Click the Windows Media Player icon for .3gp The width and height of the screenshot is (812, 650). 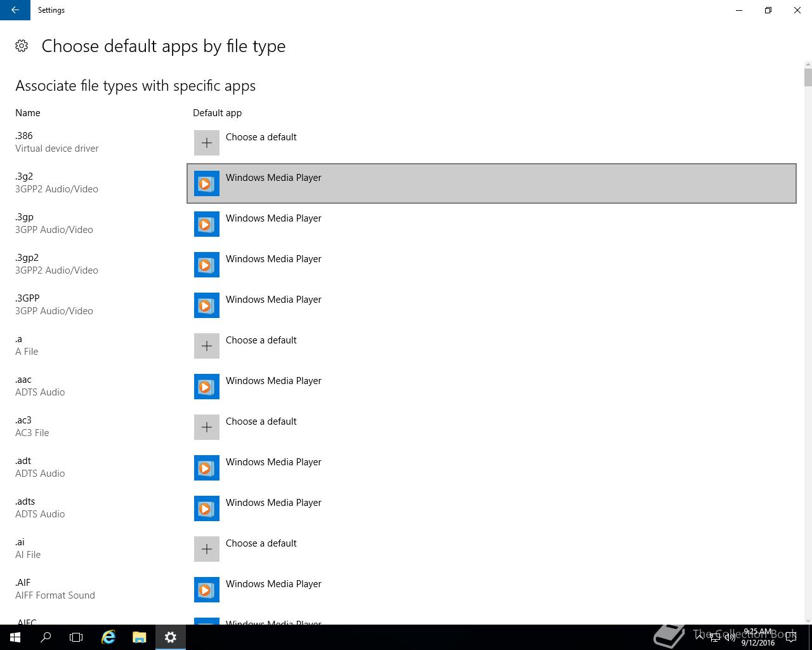pyautogui.click(x=207, y=224)
